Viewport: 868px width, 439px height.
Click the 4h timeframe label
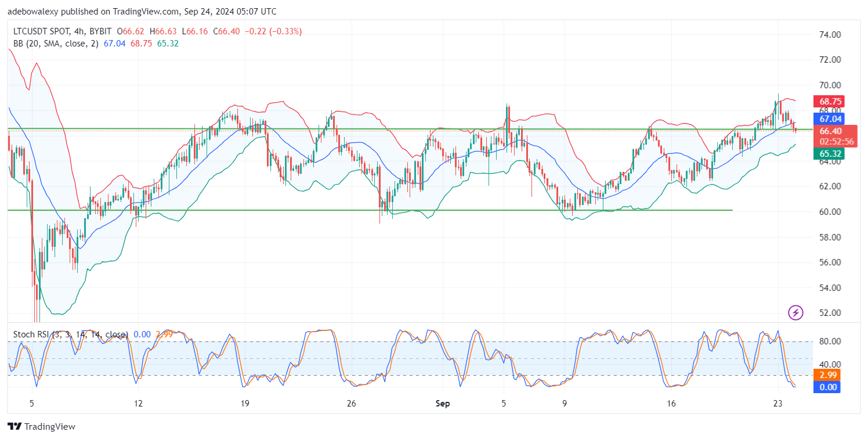tap(78, 31)
